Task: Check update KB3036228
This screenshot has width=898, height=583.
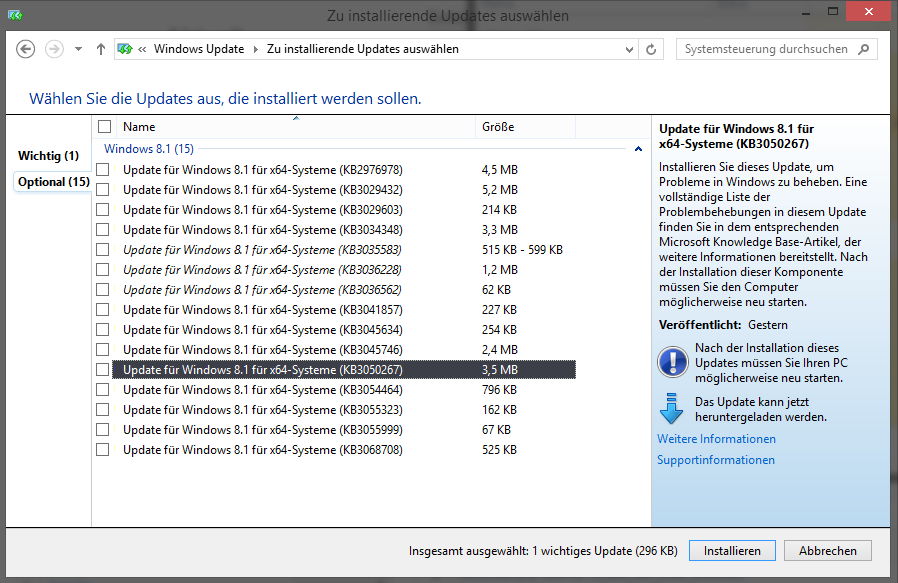Action: [x=103, y=270]
